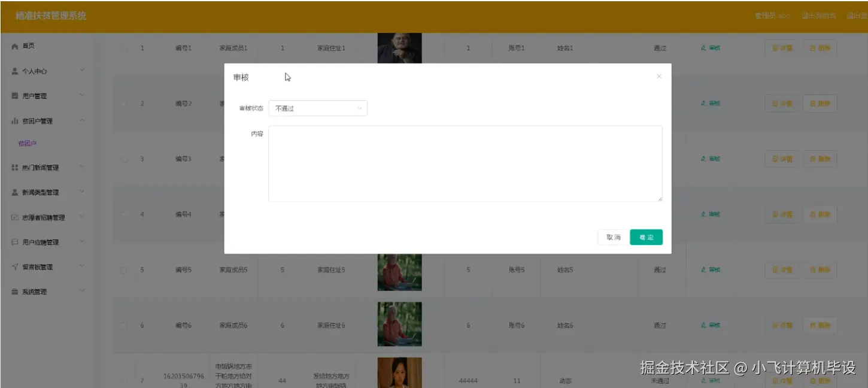The height and width of the screenshot is (388, 868).
Task: Click the 新闻类型管理 person icon
Action: pos(15,192)
